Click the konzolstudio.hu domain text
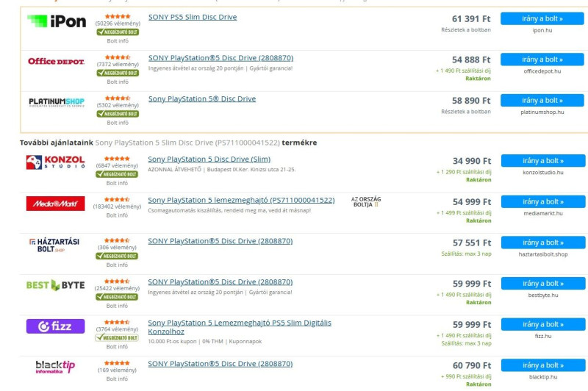Screen dimensions: 588x391 pyautogui.click(x=543, y=173)
